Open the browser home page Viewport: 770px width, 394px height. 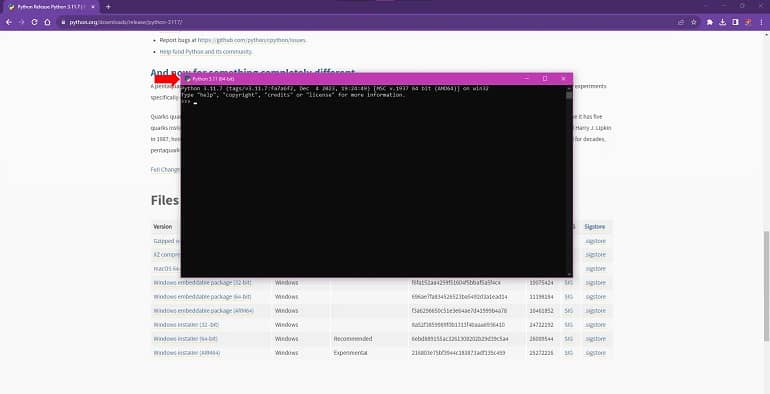47,22
